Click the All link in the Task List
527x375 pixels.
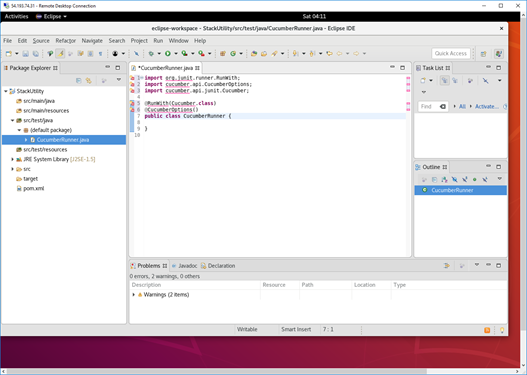tap(462, 107)
